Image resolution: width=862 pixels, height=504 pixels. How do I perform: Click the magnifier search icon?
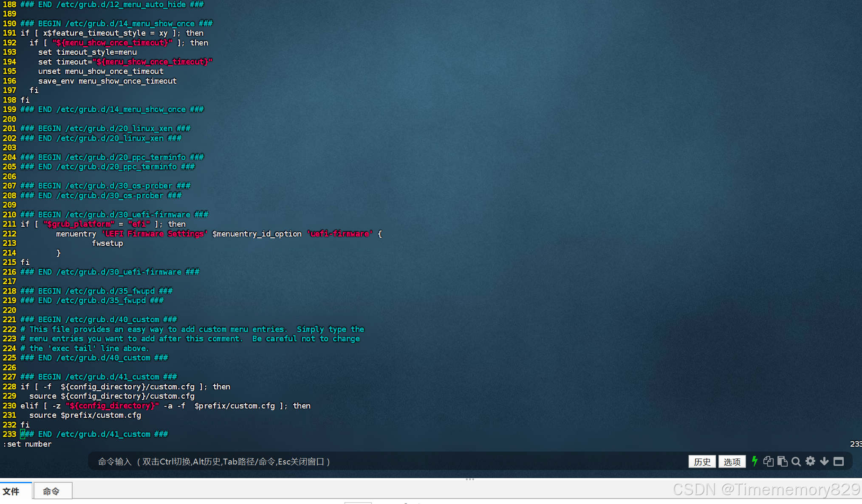(796, 462)
